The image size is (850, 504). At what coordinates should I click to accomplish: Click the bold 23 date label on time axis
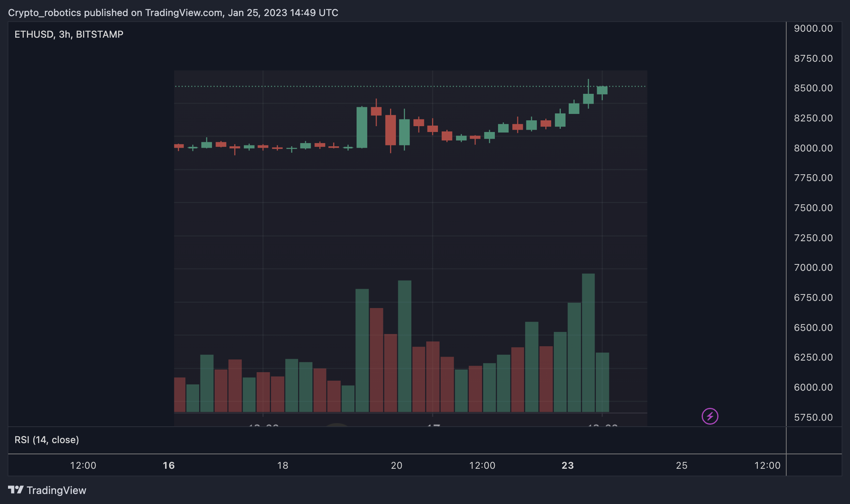click(x=568, y=466)
